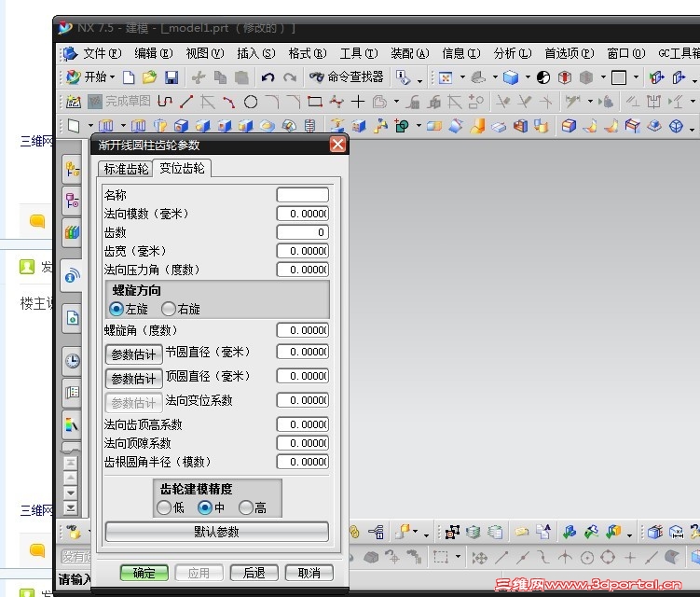Click the Save floppy disk icon
The height and width of the screenshot is (597, 700).
pyautogui.click(x=172, y=77)
